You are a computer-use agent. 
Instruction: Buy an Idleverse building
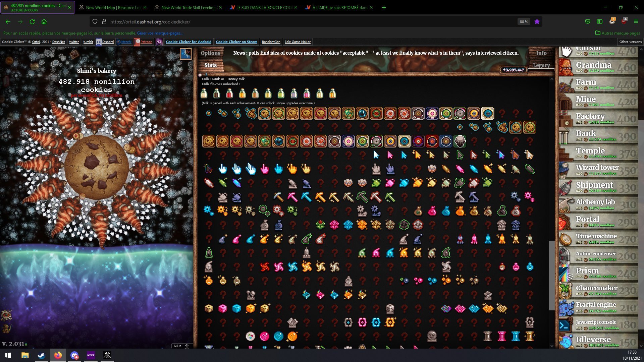coord(598,341)
